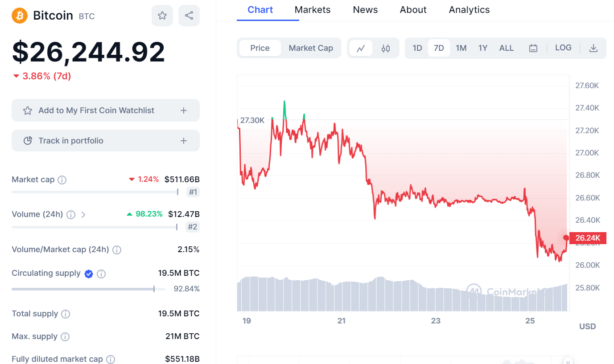Expand Track in portfolio plus sign
Screen dimensions: 614x364
click(x=184, y=141)
